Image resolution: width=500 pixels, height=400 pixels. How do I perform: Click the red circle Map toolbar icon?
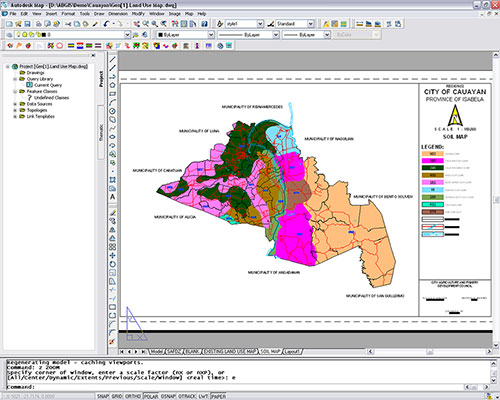(60, 46)
